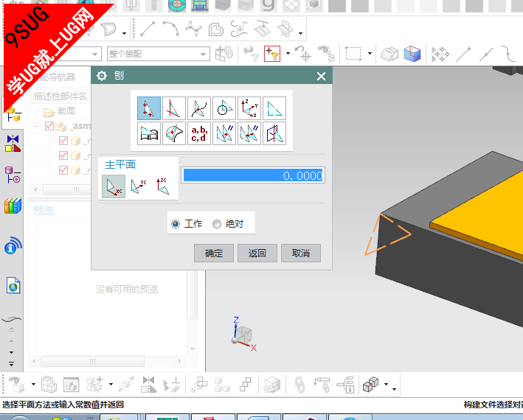Toggle the second child component checkbox
The image size is (523, 420).
click(x=63, y=155)
